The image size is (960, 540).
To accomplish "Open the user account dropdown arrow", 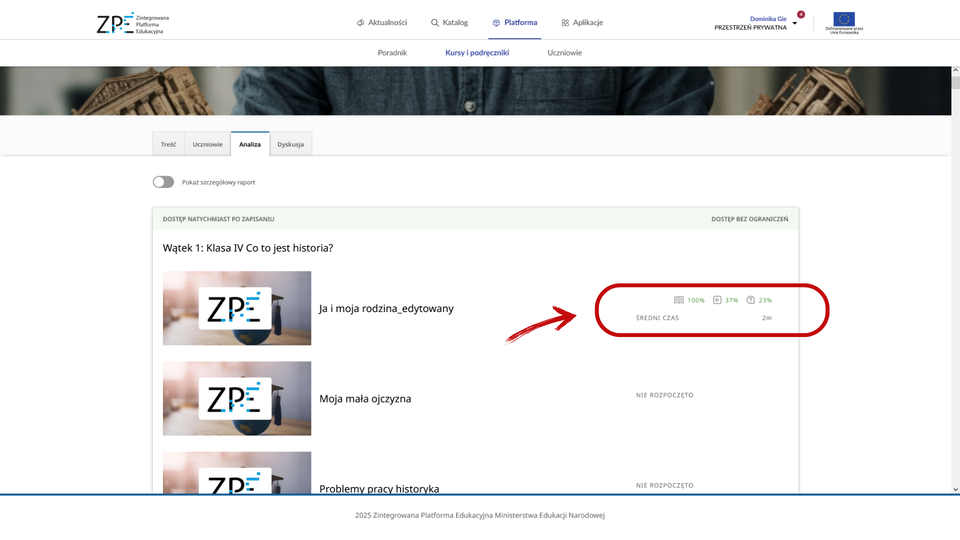I will coord(795,23).
